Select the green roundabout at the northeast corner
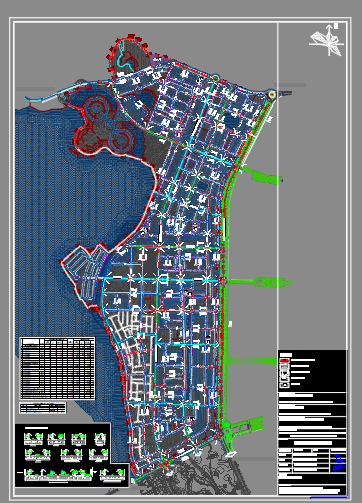 pyautogui.click(x=272, y=94)
